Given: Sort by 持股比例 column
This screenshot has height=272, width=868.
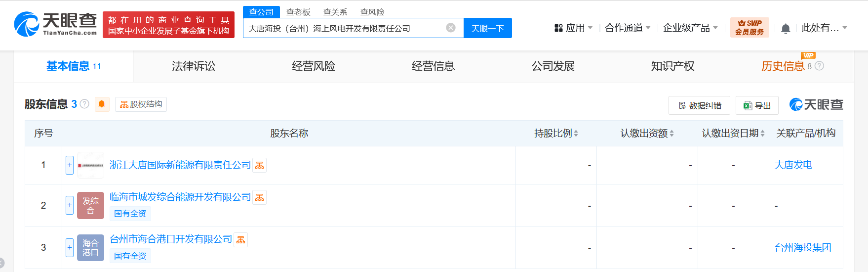Looking at the screenshot, I should point(556,133).
